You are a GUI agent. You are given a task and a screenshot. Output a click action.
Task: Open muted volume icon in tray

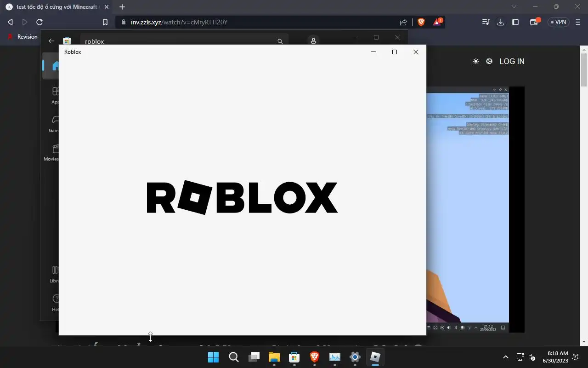[x=532, y=357]
